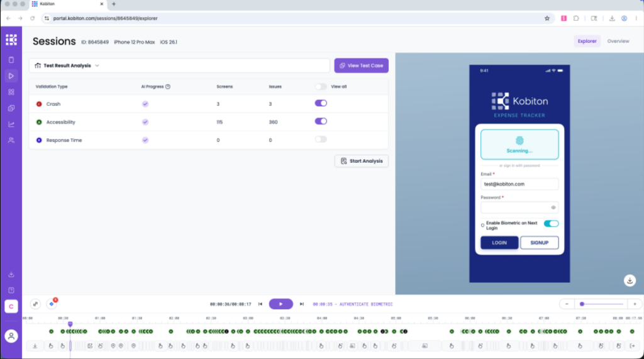Open the grid apps icon in the sidebar
The height and width of the screenshot is (359, 644).
click(x=11, y=92)
